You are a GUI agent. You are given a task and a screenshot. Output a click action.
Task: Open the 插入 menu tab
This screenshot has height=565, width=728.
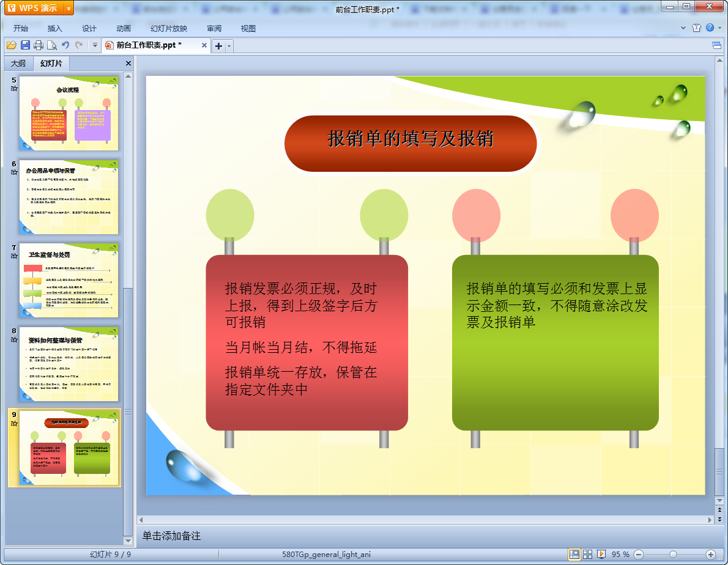[x=55, y=28]
